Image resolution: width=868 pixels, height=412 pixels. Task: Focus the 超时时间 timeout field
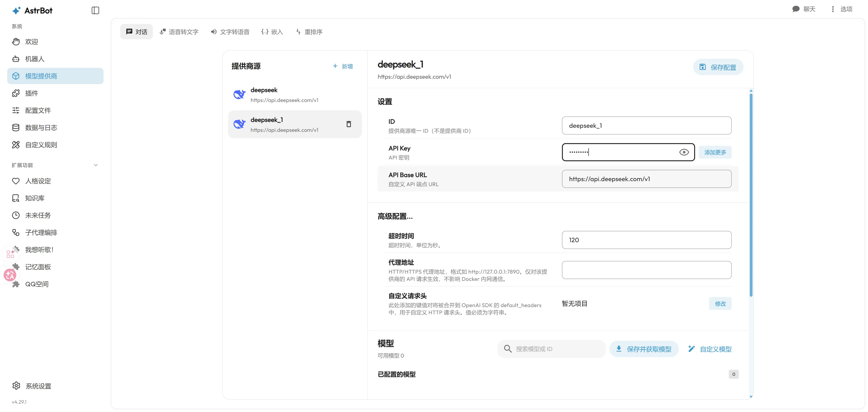point(647,240)
